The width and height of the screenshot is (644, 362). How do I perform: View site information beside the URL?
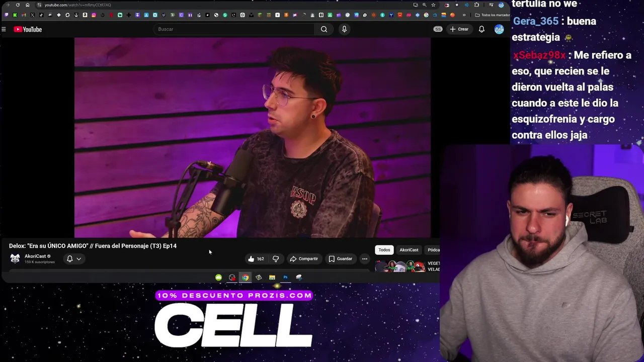(x=39, y=5)
